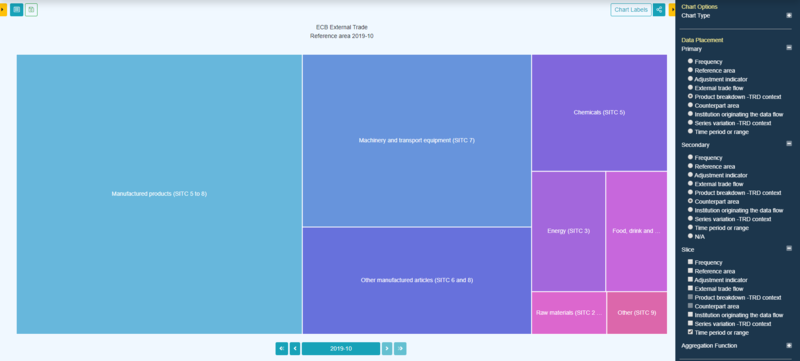800x361 pixels.
Task: Select Adjustment indicator as Secondary
Action: [690, 174]
